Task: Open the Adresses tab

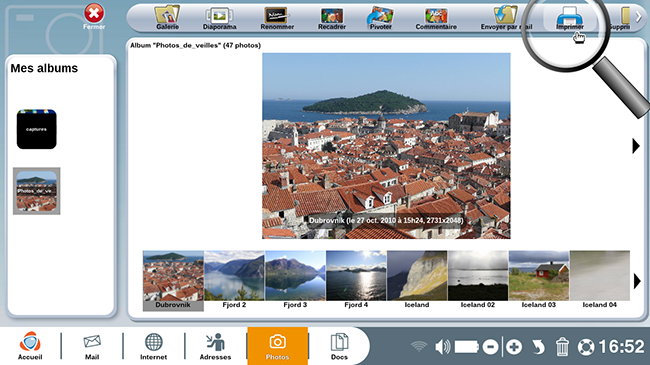Action: 215,346
